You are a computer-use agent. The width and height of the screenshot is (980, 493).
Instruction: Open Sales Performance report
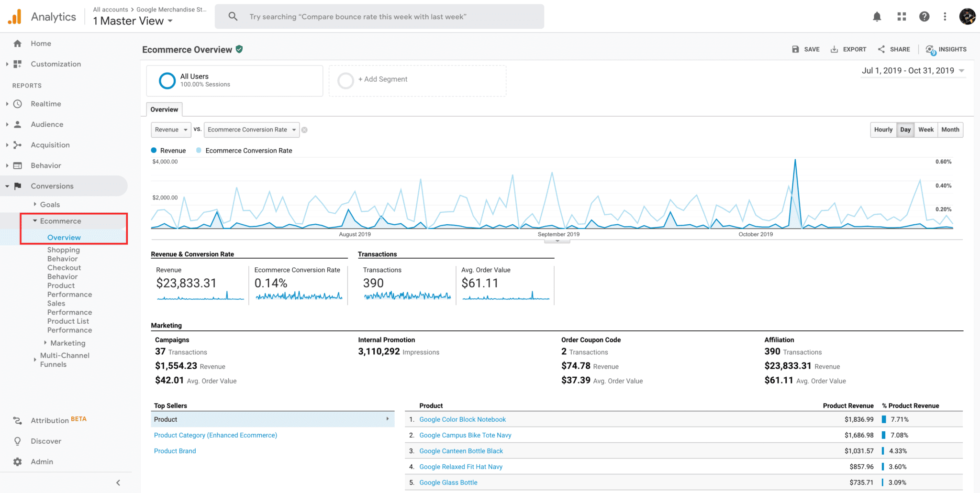[69, 307]
